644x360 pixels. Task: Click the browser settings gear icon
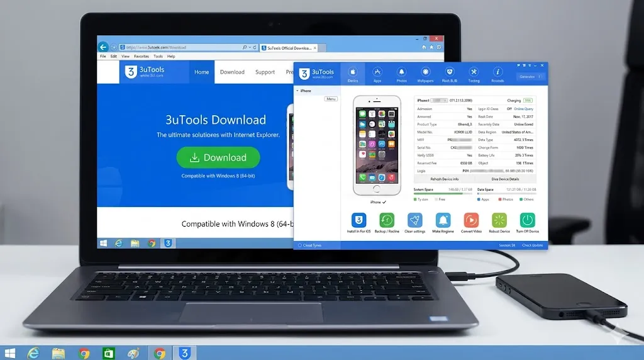pyautogui.click(x=438, y=47)
